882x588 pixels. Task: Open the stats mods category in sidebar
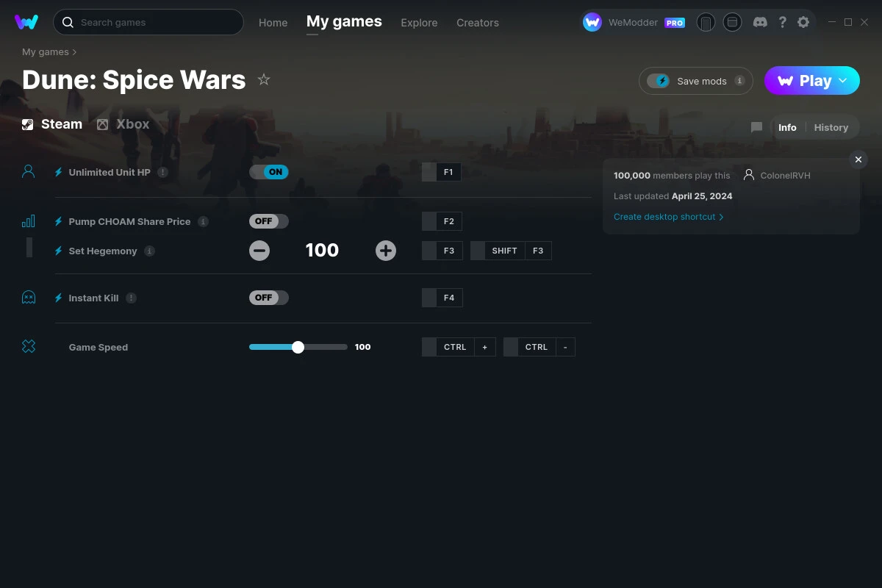28,220
